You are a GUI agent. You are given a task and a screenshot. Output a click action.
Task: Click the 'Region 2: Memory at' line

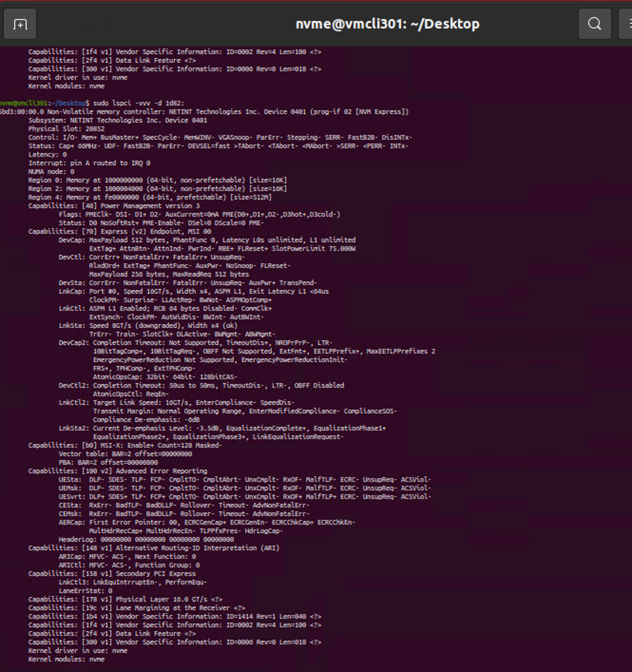(158, 189)
